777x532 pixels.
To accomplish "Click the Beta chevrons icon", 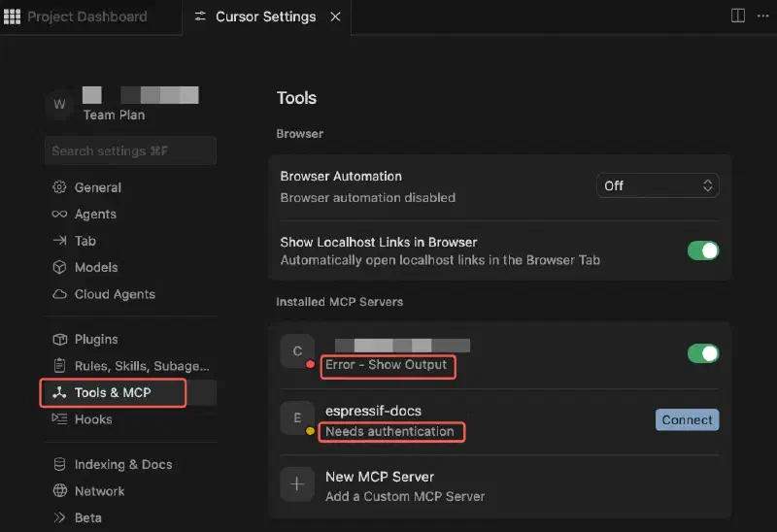I will pyautogui.click(x=59, y=517).
